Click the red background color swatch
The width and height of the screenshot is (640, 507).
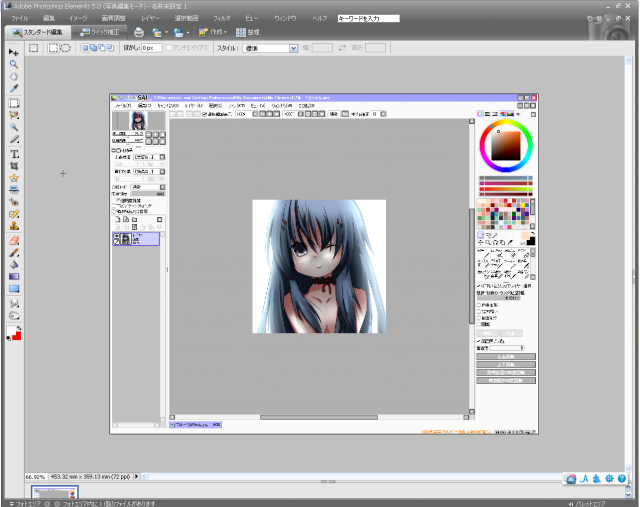(x=17, y=336)
